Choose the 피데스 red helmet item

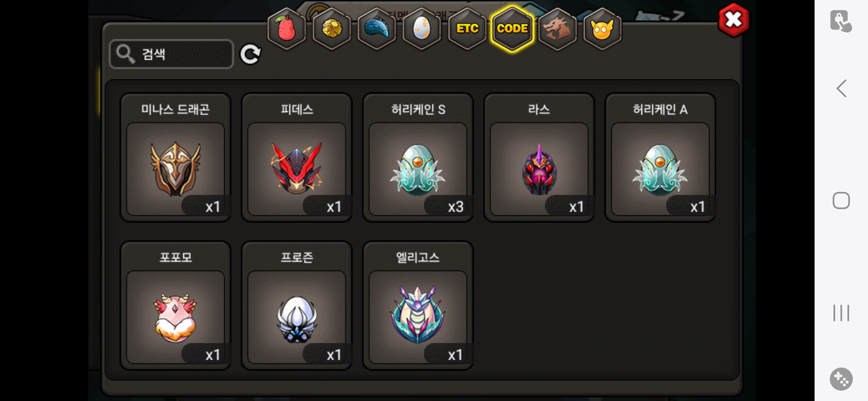pyautogui.click(x=297, y=157)
